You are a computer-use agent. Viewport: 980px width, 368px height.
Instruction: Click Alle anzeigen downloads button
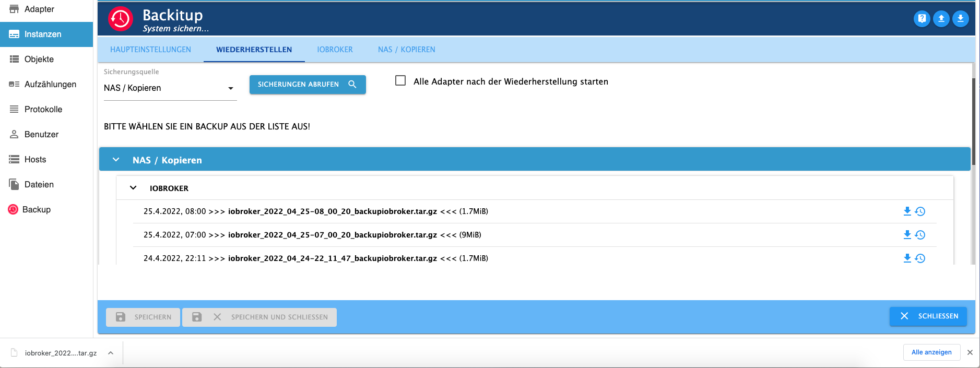click(x=932, y=352)
